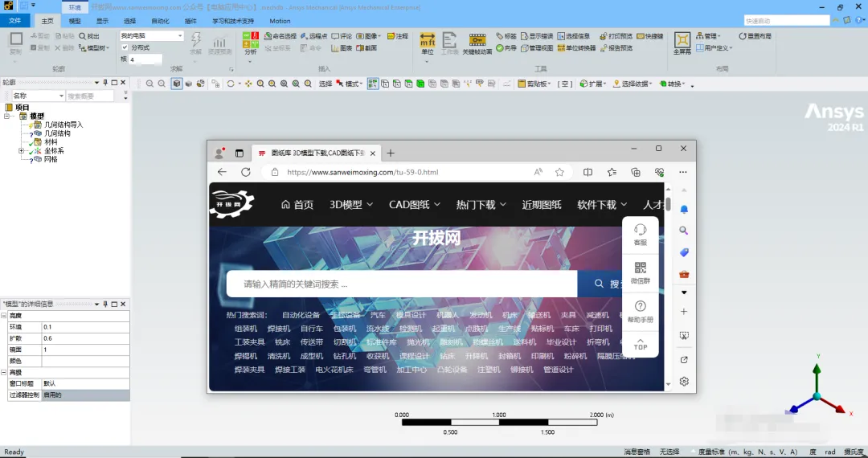Click the browser sidebar settings gear

pyautogui.click(x=684, y=382)
